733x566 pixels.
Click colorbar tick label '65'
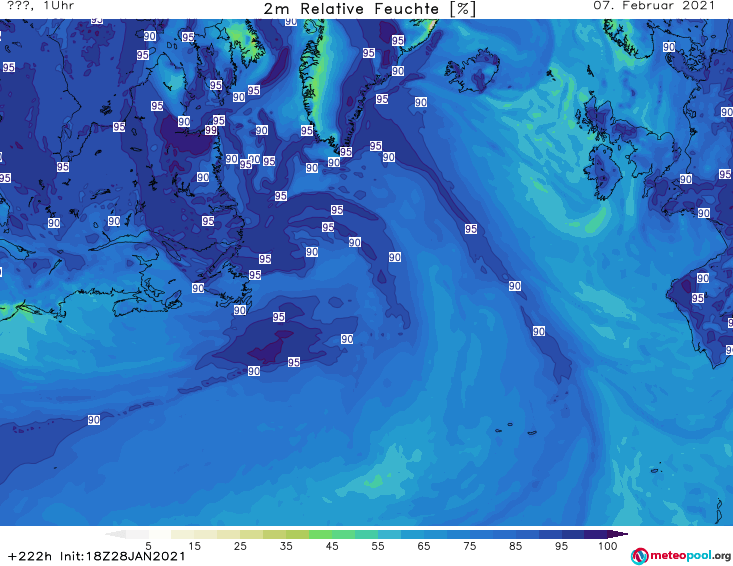coord(424,546)
